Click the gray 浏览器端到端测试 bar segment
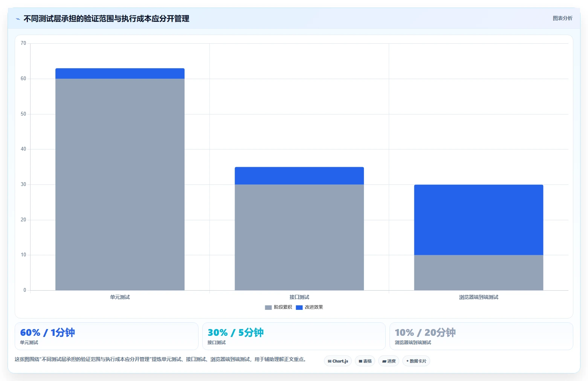 [x=478, y=273]
